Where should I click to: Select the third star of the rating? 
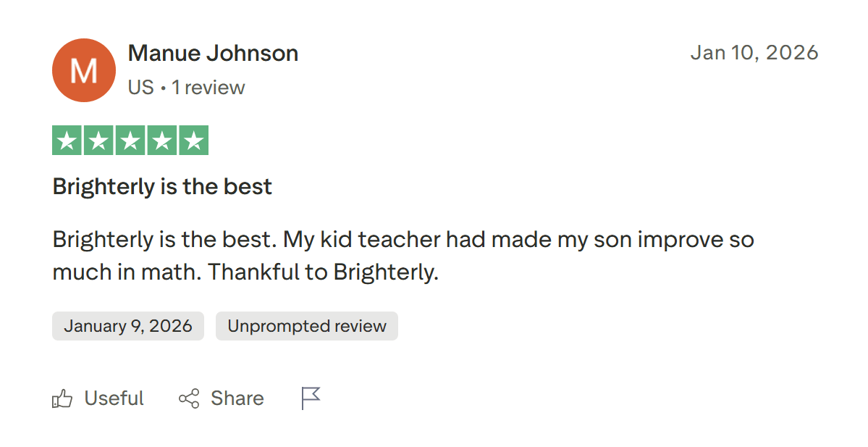coord(130,140)
